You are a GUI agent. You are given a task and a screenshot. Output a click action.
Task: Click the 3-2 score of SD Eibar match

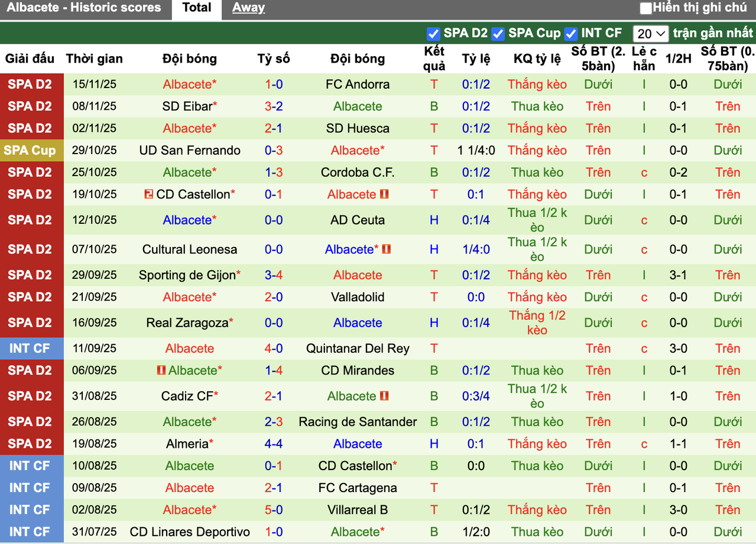pyautogui.click(x=274, y=106)
